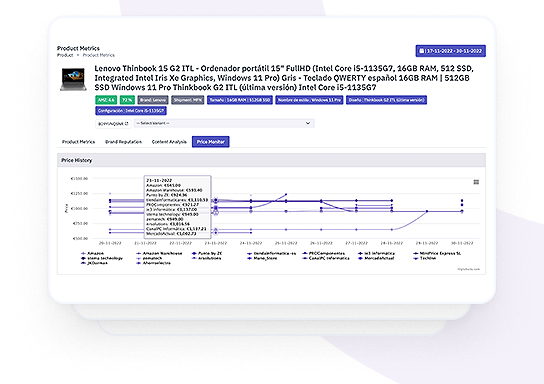544x384 pixels.
Task: Click the Configuración Intel Core i5-1135G7 badge
Action: pyautogui.click(x=131, y=111)
